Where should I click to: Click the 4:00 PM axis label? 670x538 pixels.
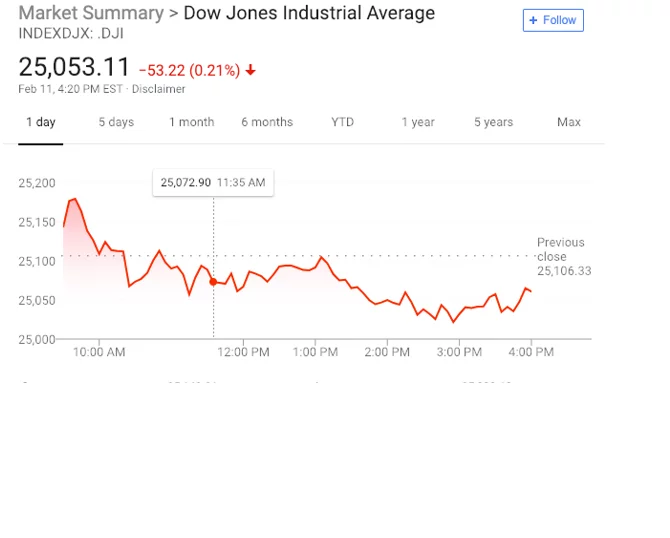coord(531,352)
